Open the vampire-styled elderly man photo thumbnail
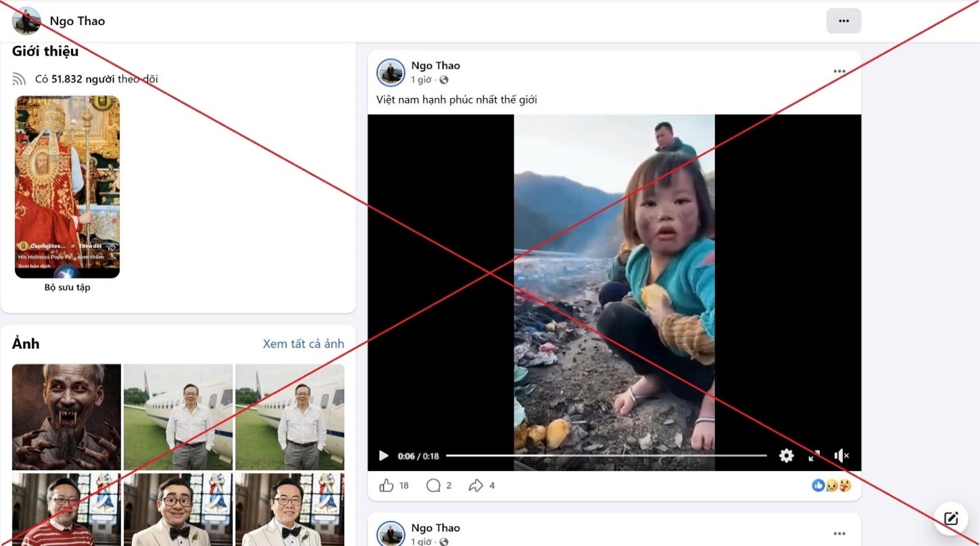The height and width of the screenshot is (546, 980). point(66,417)
